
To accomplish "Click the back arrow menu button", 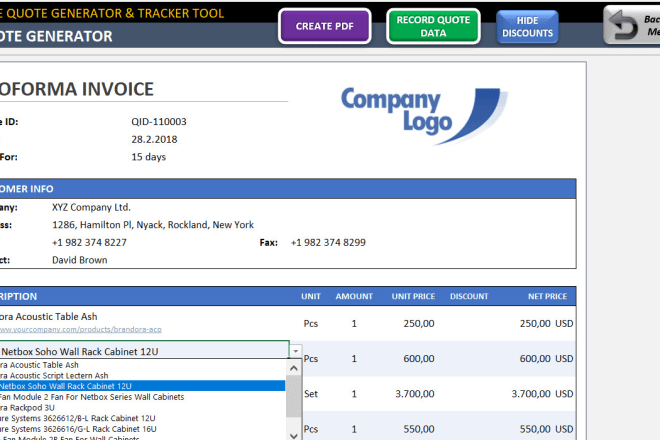I will tap(632, 25).
